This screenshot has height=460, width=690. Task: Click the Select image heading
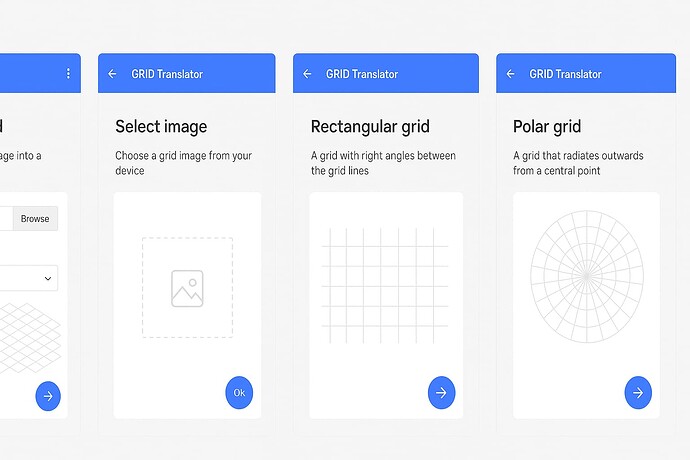[161, 127]
